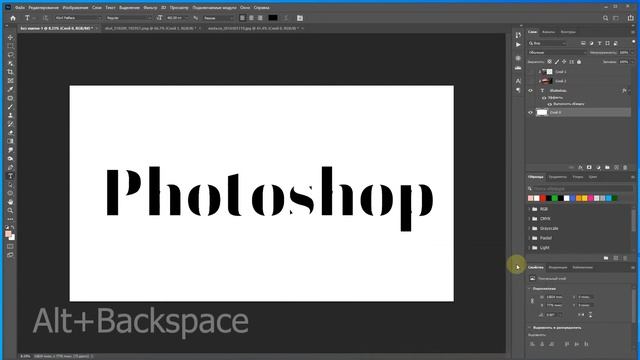Expand the CMYK swatch folder
Image resolution: width=640 pixels, height=360 pixels.
530,219
